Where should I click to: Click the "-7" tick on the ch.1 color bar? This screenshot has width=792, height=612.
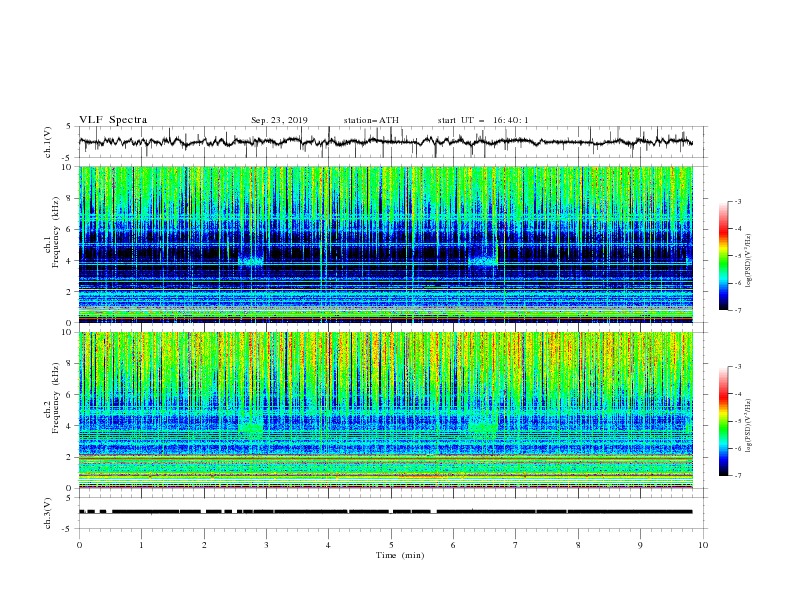pyautogui.click(x=737, y=310)
